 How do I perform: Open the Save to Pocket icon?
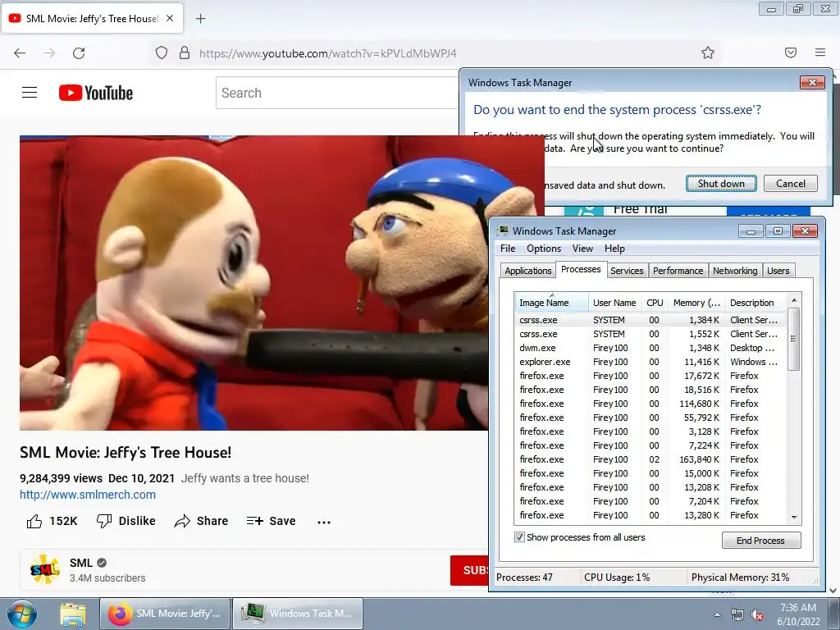pos(791,52)
